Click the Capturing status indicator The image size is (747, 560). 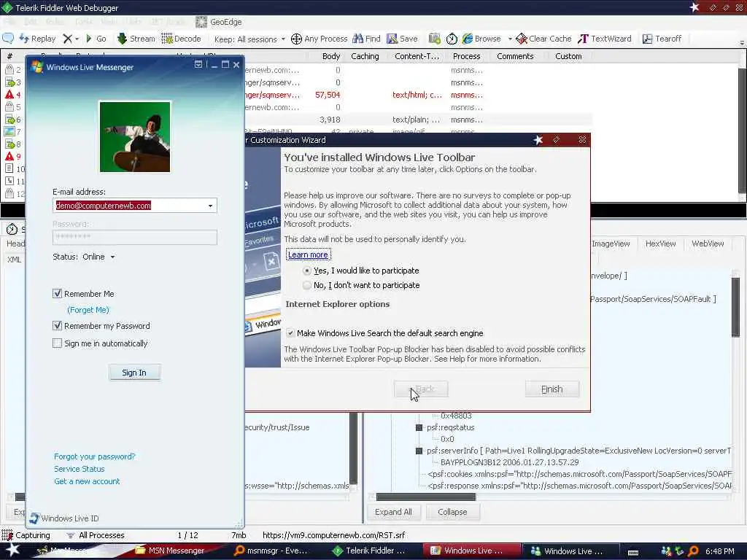click(x=26, y=535)
